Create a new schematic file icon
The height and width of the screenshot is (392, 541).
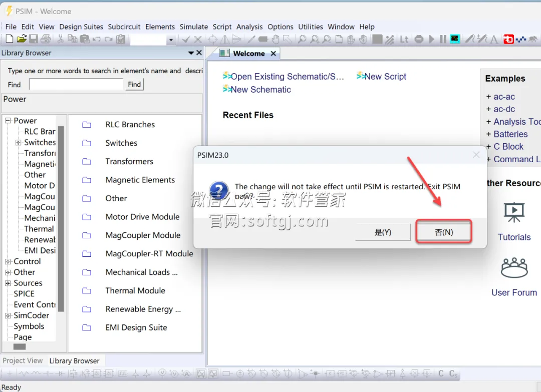pyautogui.click(x=10, y=39)
